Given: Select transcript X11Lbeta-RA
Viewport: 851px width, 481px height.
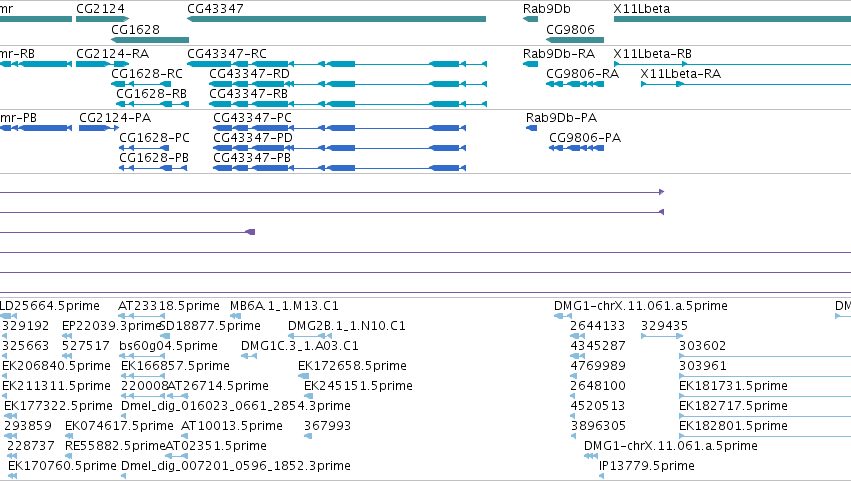Looking at the screenshot, I should pos(681,73).
